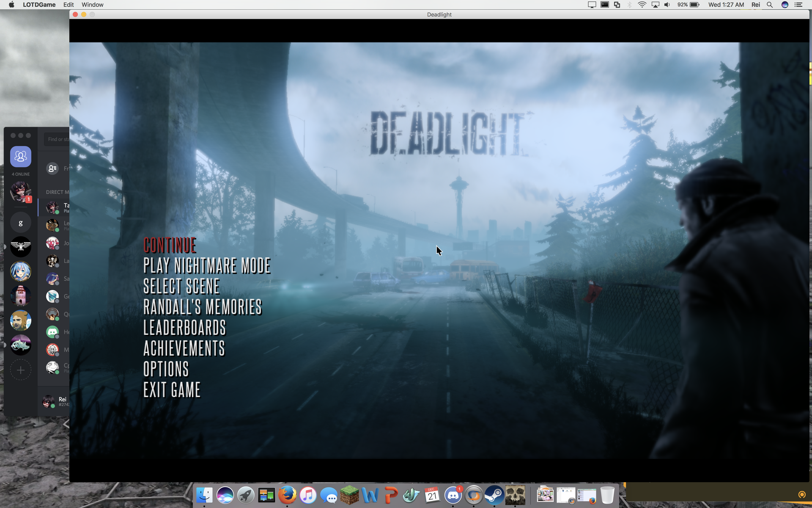Image resolution: width=812 pixels, height=508 pixels.
Task: Open the DM with white Discord logo avatar
Action: pos(52,332)
